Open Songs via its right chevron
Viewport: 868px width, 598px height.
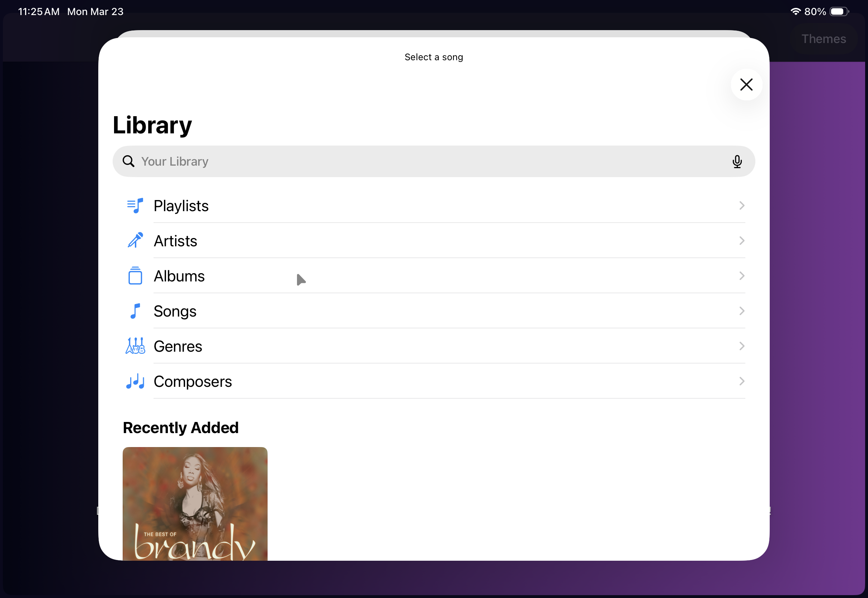741,311
